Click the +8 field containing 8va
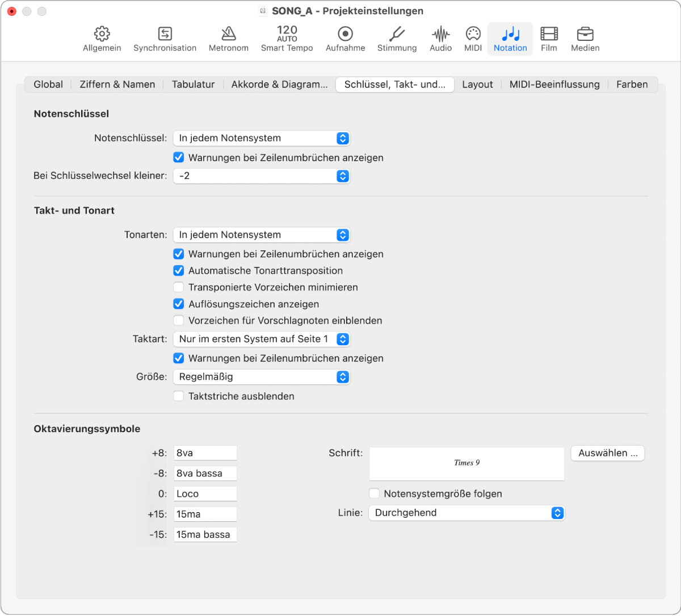 click(205, 453)
